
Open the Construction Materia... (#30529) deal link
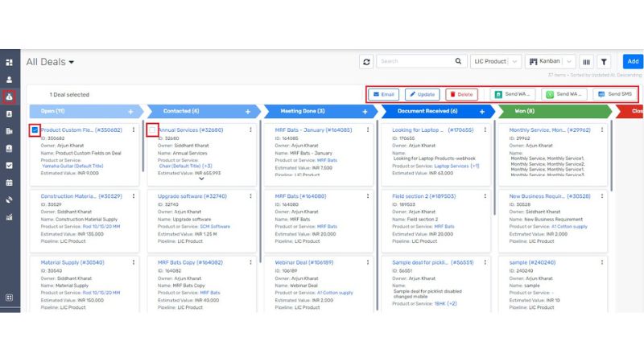[x=81, y=196]
